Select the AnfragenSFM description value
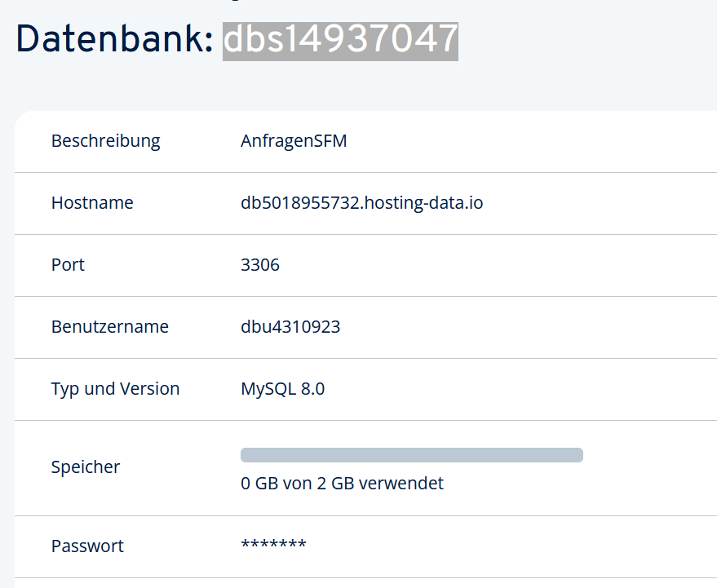 point(294,141)
